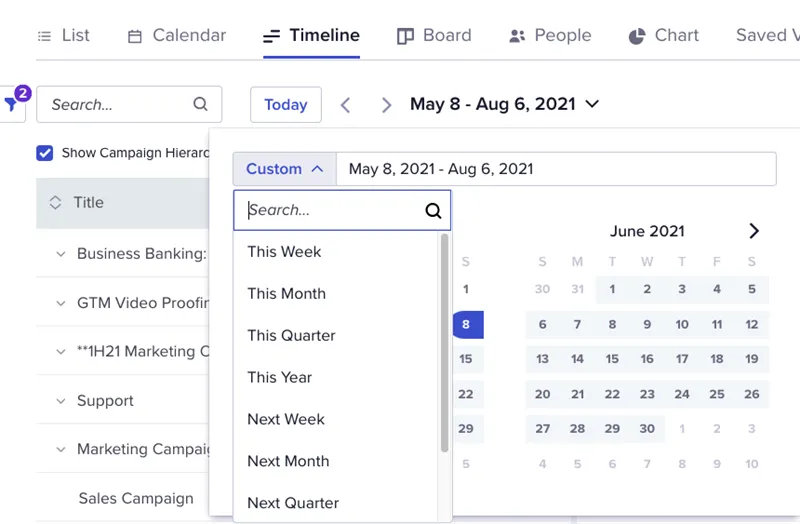Select This Quarter preset option
Image resolution: width=800 pixels, height=524 pixels.
point(291,335)
